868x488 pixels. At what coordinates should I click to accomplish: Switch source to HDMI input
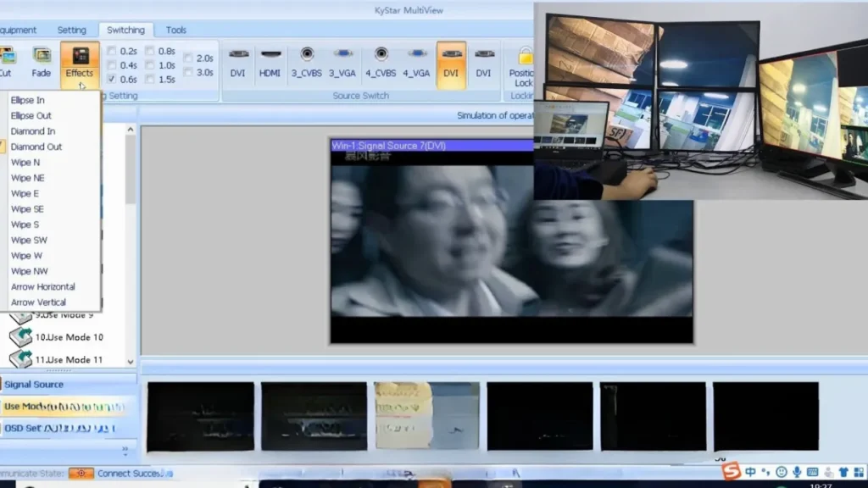coord(270,61)
